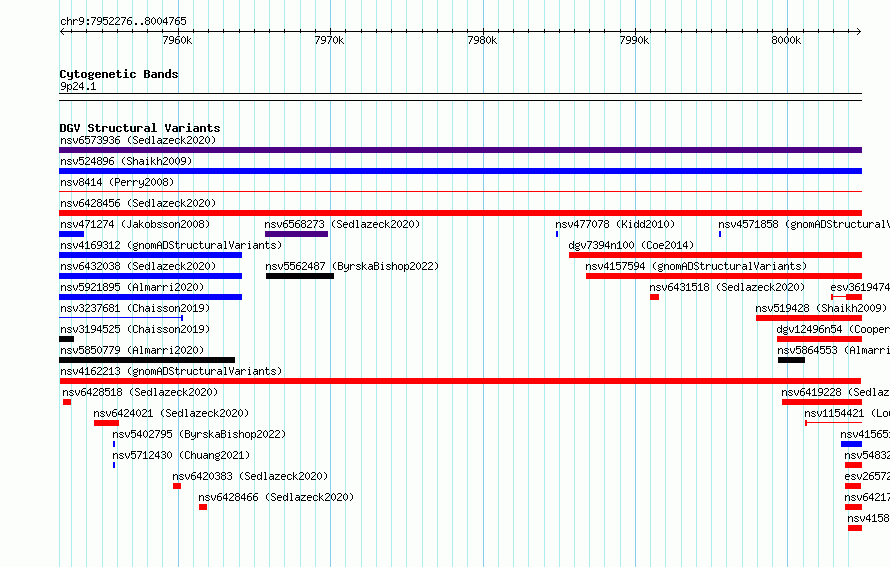
Task: Open nsv477078 (Kidd2010) variant label
Action: click(615, 224)
